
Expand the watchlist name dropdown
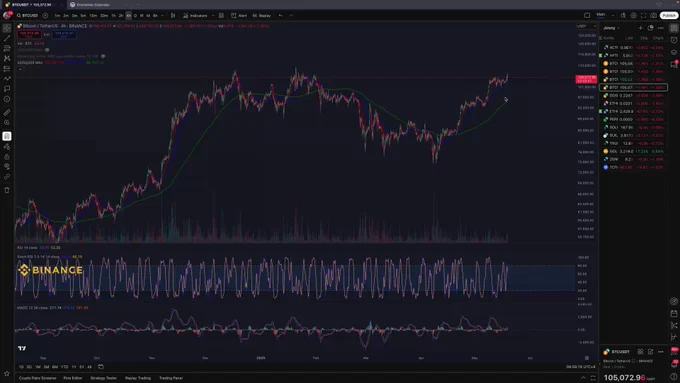612,28
